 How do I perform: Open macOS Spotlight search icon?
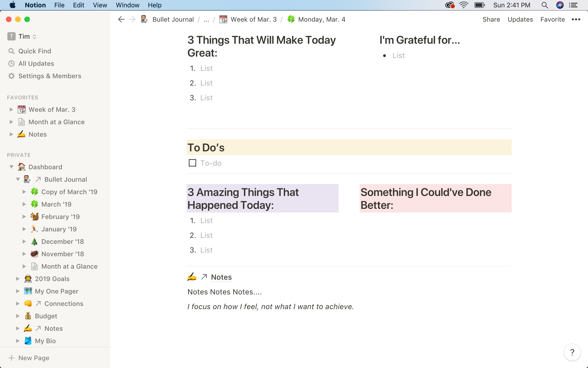pyautogui.click(x=545, y=5)
